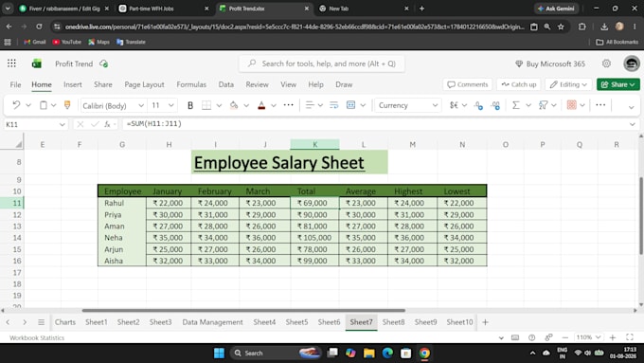The image size is (644, 363).
Task: Zoom out with the minus button
Action: (565, 337)
